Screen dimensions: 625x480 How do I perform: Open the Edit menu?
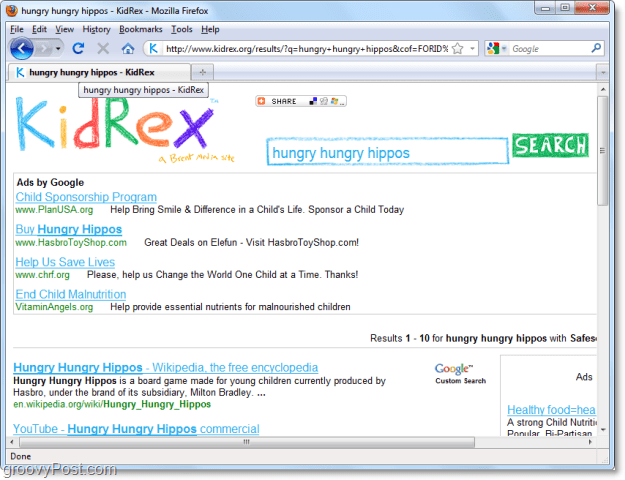click(39, 30)
